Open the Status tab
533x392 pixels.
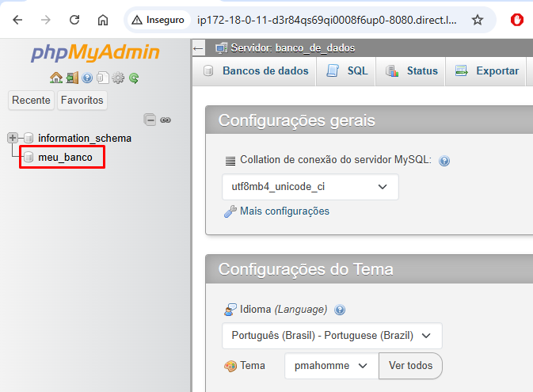tap(411, 70)
